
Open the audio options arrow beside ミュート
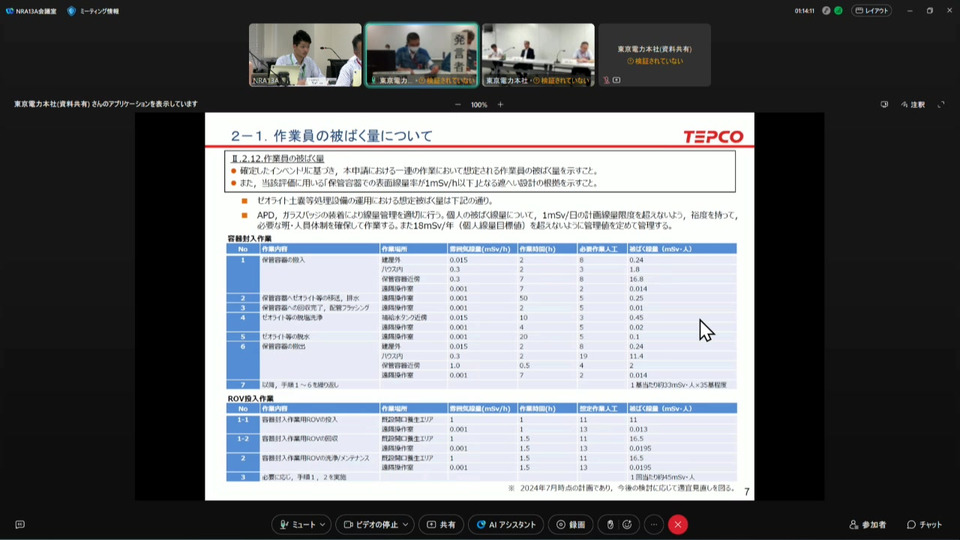(323, 525)
